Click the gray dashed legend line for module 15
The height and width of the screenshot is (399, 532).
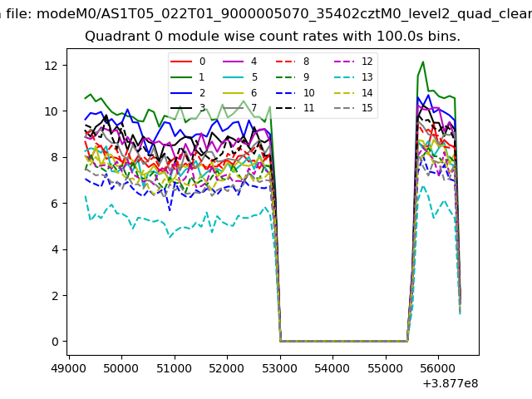coord(342,108)
